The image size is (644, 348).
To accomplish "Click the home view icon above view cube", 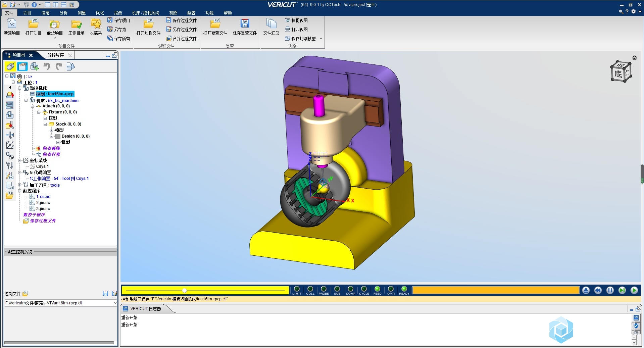I will (x=634, y=58).
